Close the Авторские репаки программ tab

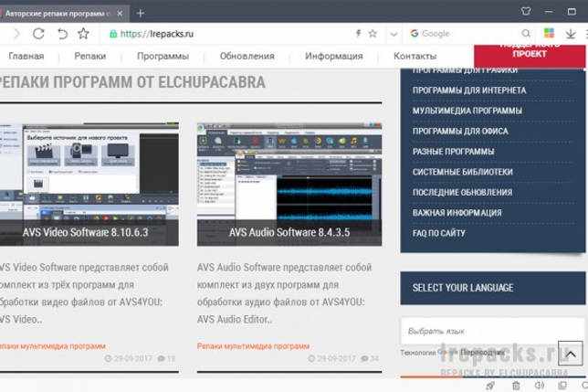pyautogui.click(x=120, y=14)
